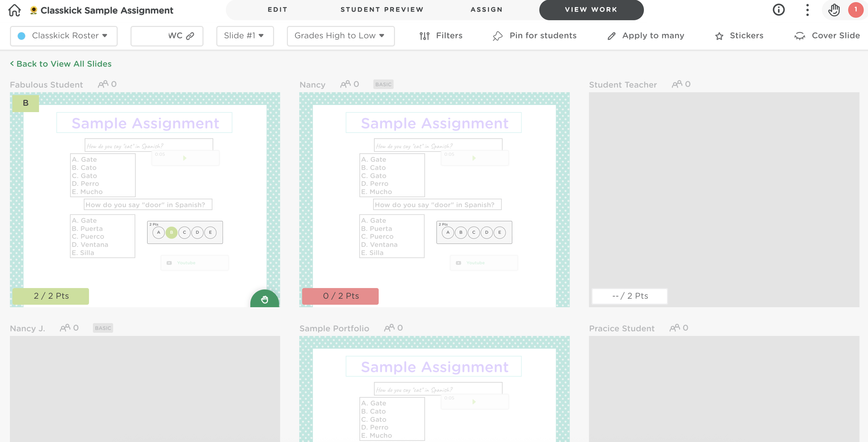868x442 pixels.
Task: Click the BASIC tag next to Nancy J.
Action: [x=103, y=328]
